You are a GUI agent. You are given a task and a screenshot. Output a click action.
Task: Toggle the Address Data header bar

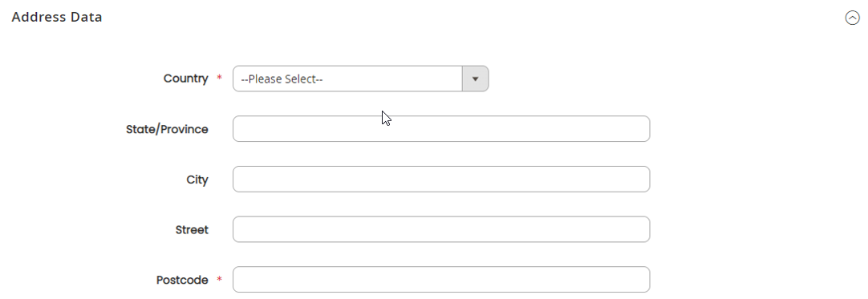pyautogui.click(x=434, y=18)
